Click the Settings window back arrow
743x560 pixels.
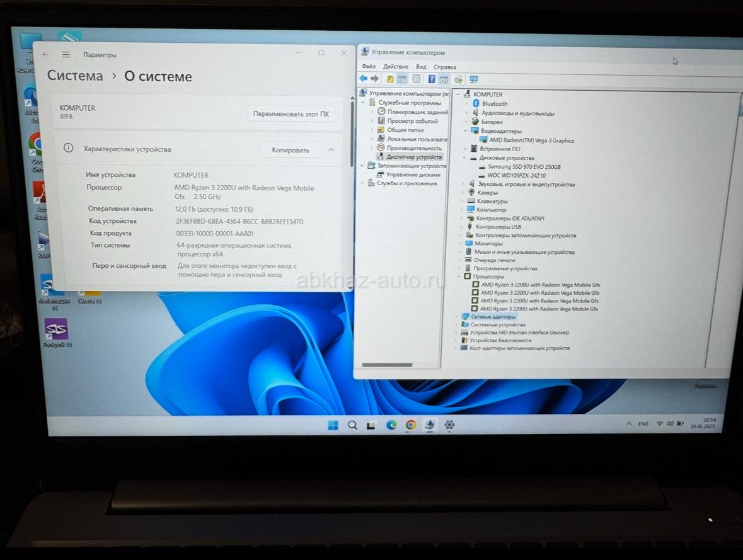pyautogui.click(x=45, y=54)
